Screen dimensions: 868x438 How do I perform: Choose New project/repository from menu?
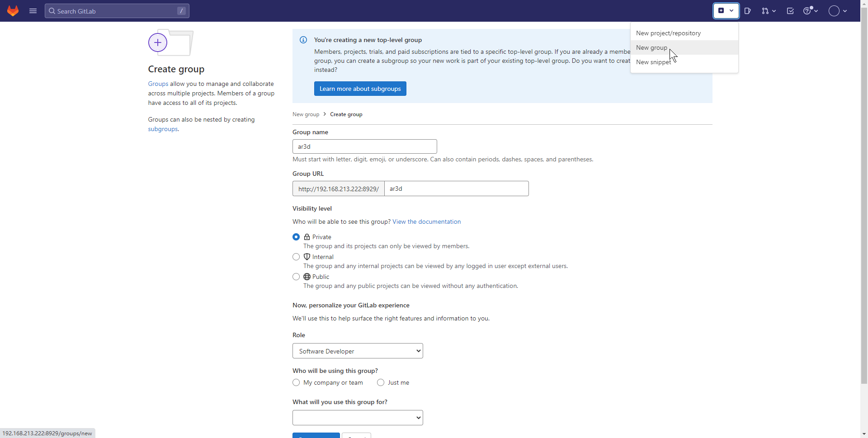pyautogui.click(x=668, y=33)
